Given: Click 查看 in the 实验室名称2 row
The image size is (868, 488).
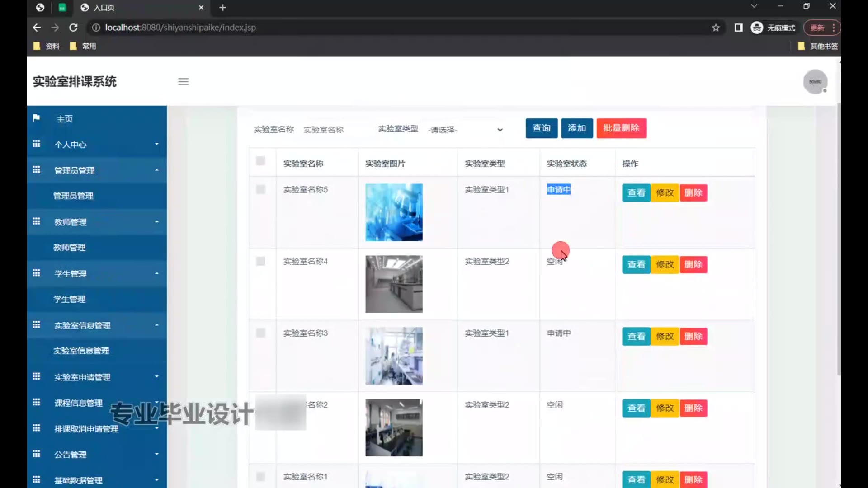Looking at the screenshot, I should pyautogui.click(x=636, y=408).
